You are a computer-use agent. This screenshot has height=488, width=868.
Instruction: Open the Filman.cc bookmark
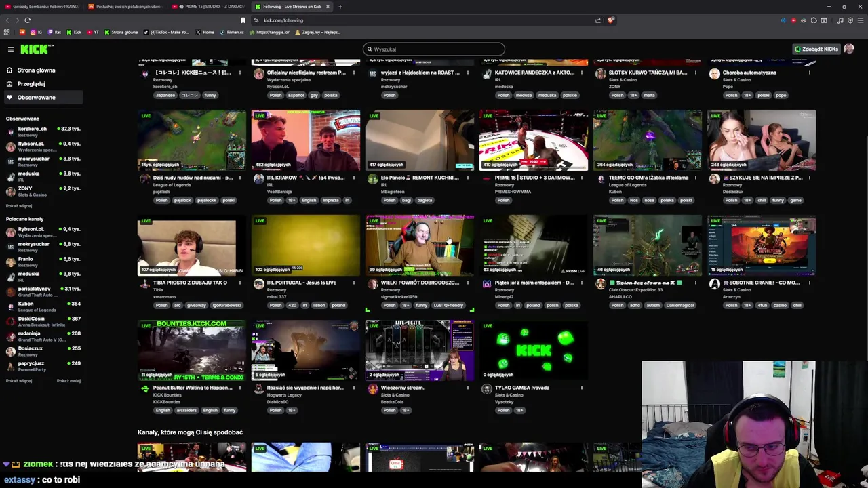tap(232, 32)
